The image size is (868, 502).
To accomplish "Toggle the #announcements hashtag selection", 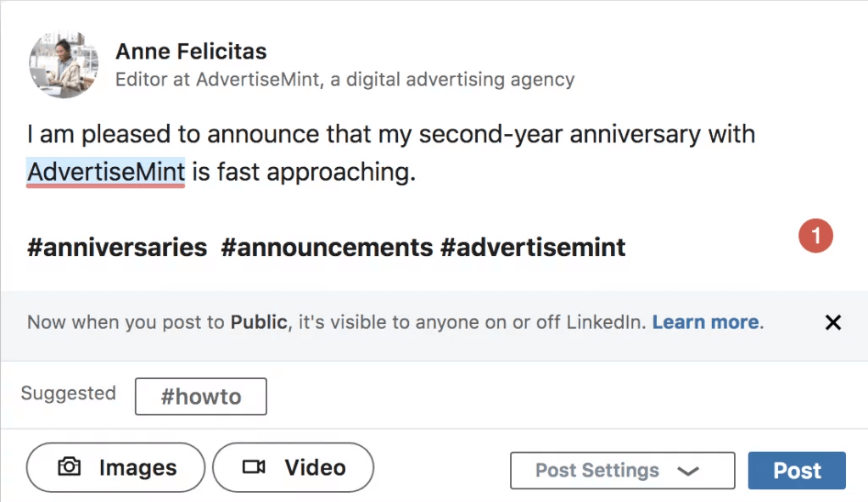I will [327, 247].
